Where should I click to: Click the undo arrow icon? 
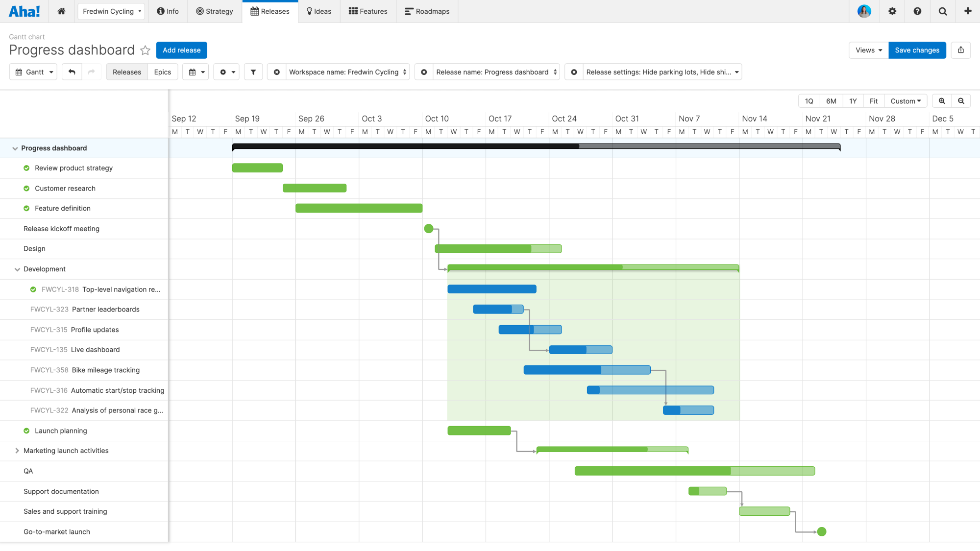[72, 72]
